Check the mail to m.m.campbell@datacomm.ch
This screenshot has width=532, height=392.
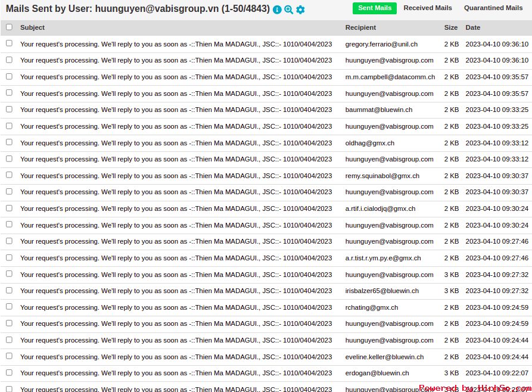click(x=9, y=76)
